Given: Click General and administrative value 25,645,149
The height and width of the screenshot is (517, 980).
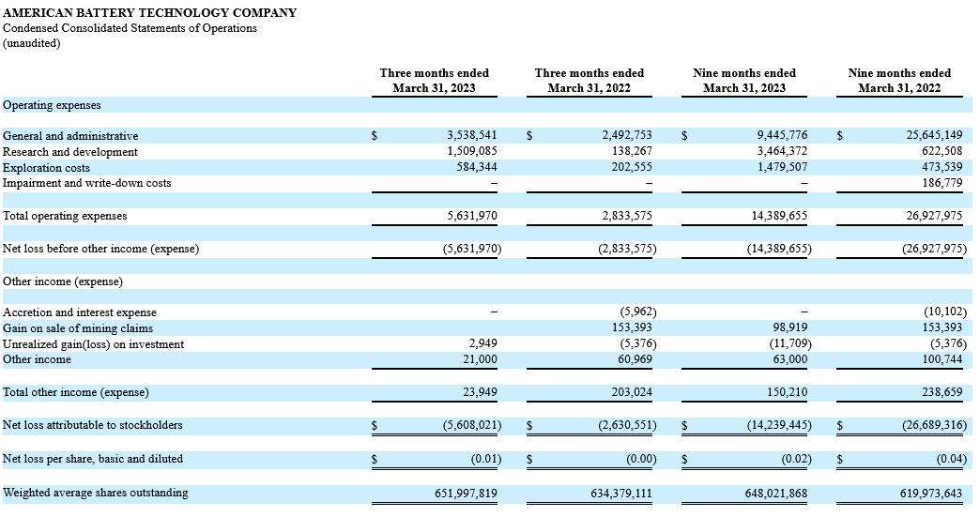Looking at the screenshot, I should [x=934, y=135].
